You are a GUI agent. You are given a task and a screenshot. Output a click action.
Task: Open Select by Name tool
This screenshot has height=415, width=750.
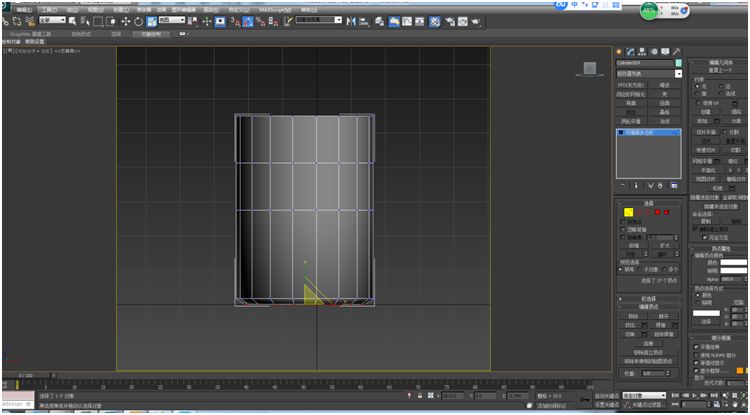[85, 21]
